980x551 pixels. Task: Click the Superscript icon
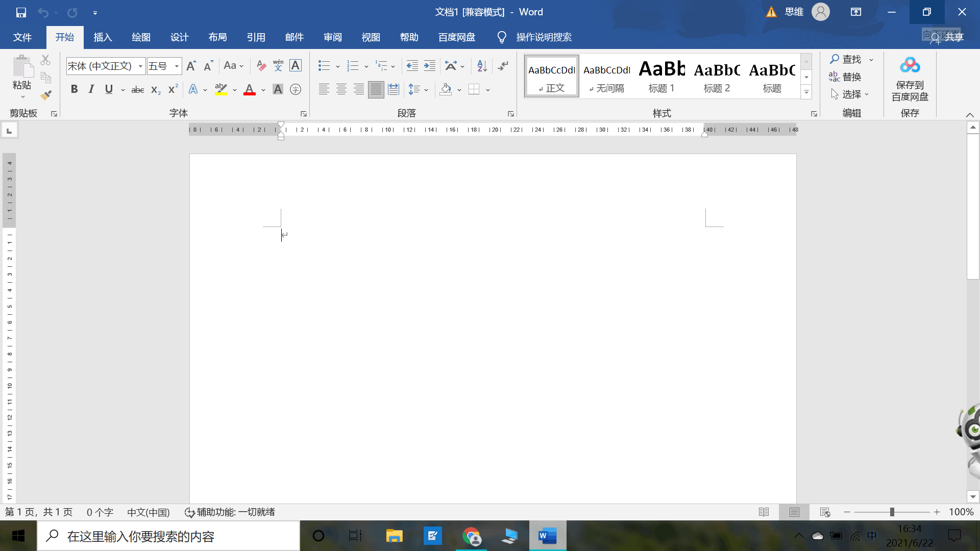[173, 89]
